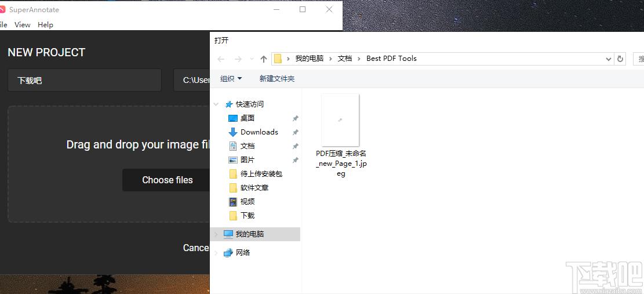This screenshot has width=644, height=294.
Task: Open the View menu in SuperAnnotate
Action: point(22,24)
